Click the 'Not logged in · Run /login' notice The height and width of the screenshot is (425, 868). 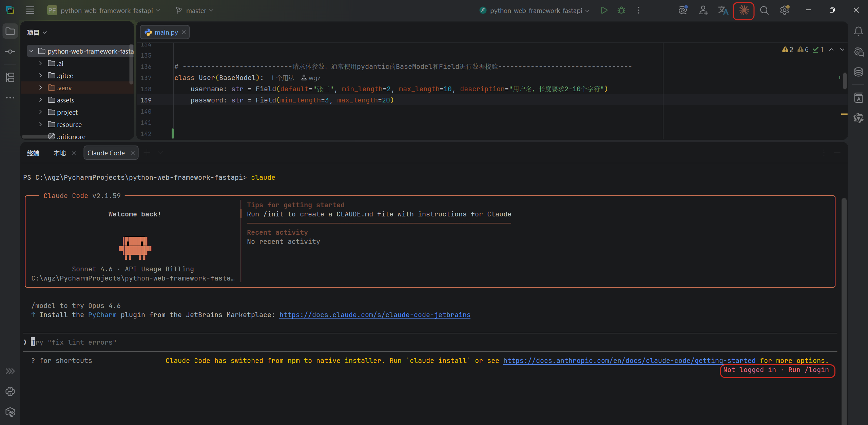click(x=776, y=370)
